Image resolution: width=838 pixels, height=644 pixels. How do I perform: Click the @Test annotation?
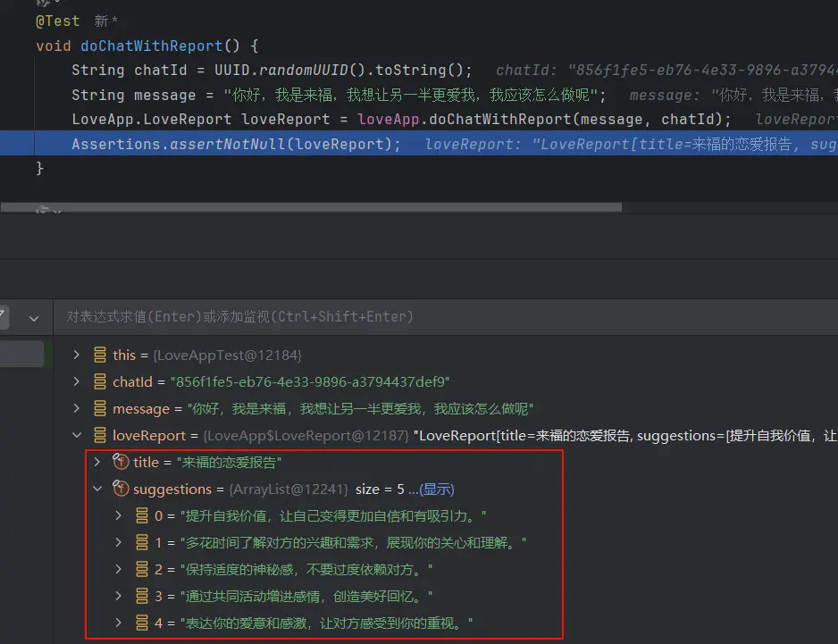click(x=58, y=21)
